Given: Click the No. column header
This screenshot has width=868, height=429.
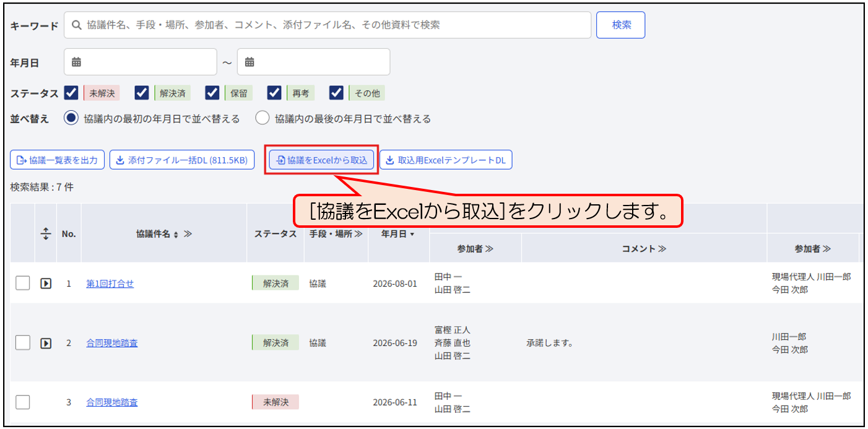Looking at the screenshot, I should click(x=69, y=234).
